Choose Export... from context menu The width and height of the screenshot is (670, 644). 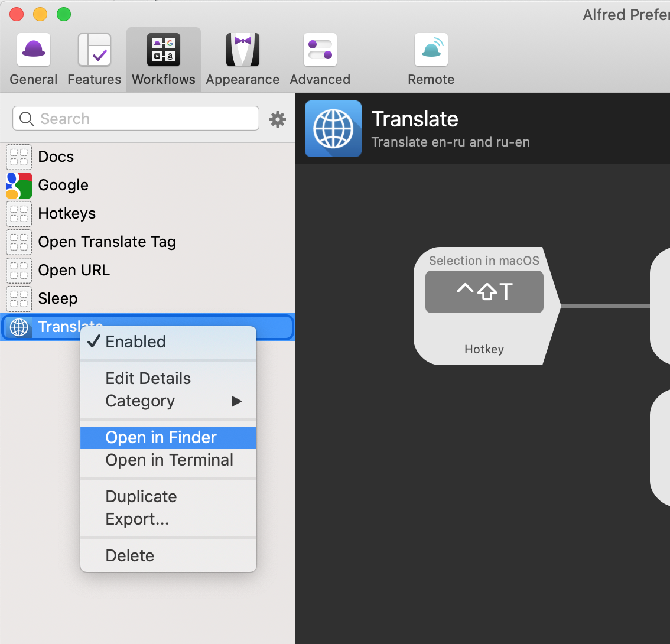168,519
